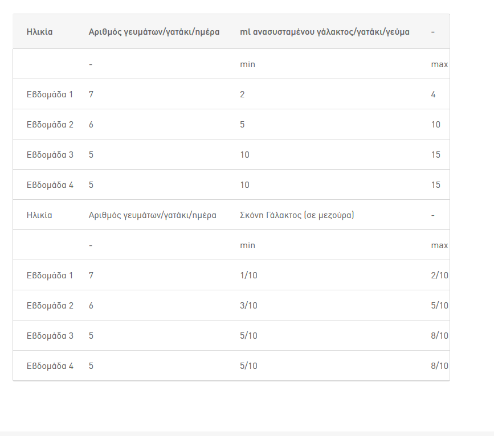Select the 7 meals cell in lower Εβδομάδα 1
The image size is (494, 448).
pos(91,276)
